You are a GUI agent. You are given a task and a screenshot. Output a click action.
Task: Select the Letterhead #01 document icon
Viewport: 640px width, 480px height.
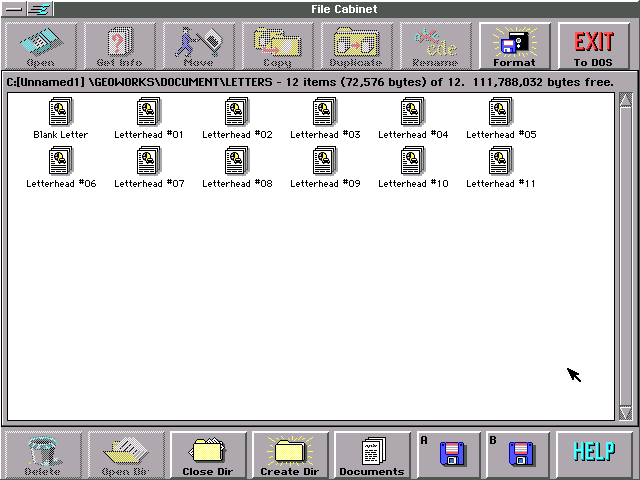(x=149, y=111)
